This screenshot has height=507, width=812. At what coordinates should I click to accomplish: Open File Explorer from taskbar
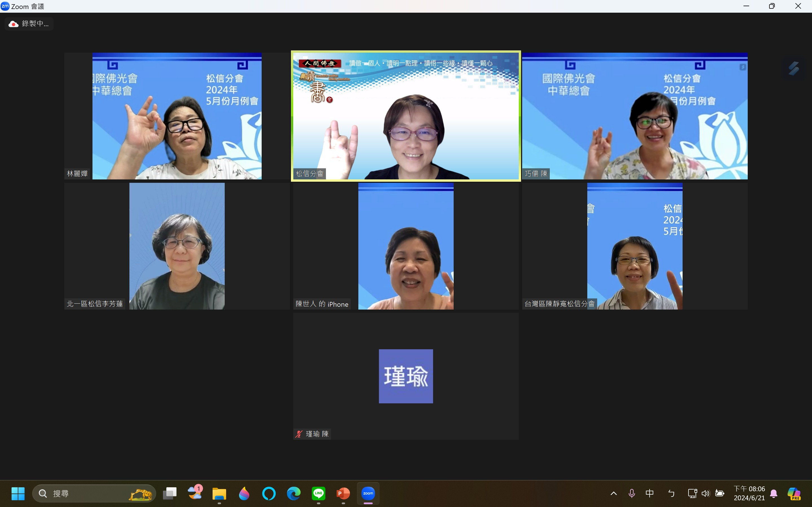pos(219,493)
